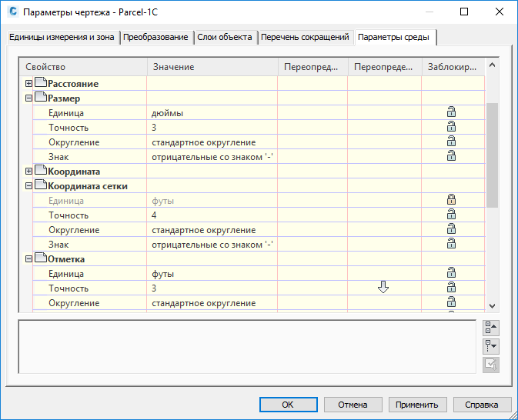
Task: Click the override arrow in Отметка Точность row
Action: (383, 288)
